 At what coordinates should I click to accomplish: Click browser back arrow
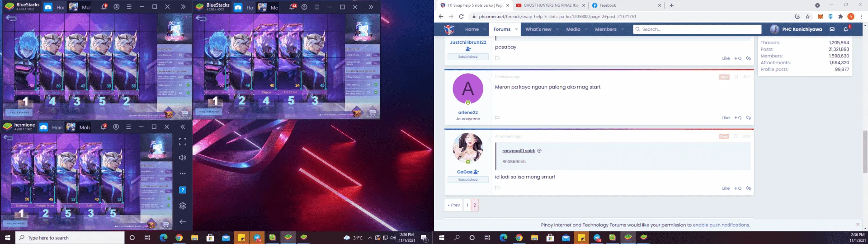[x=441, y=16]
